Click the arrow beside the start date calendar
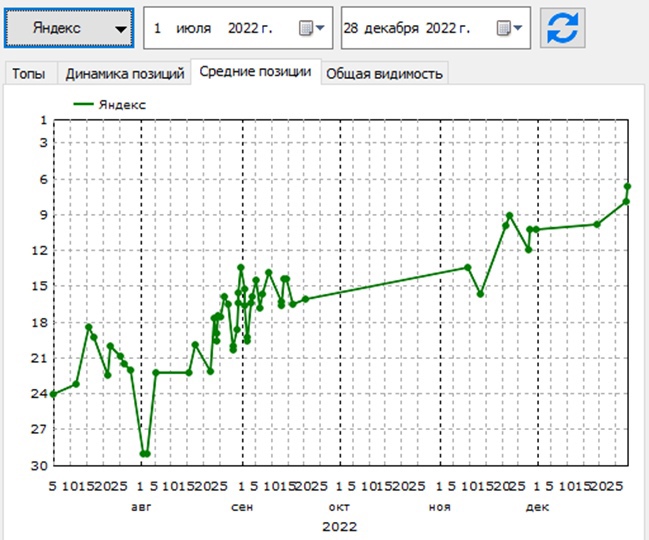This screenshot has height=540, width=649. 320,28
